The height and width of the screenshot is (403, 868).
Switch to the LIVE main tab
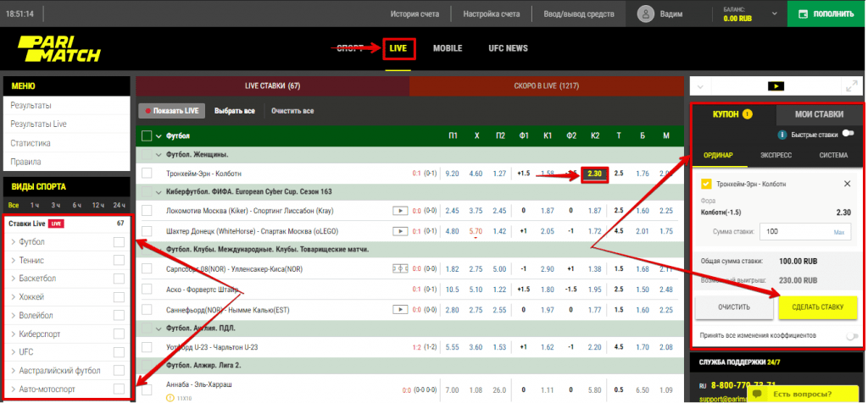coord(398,48)
